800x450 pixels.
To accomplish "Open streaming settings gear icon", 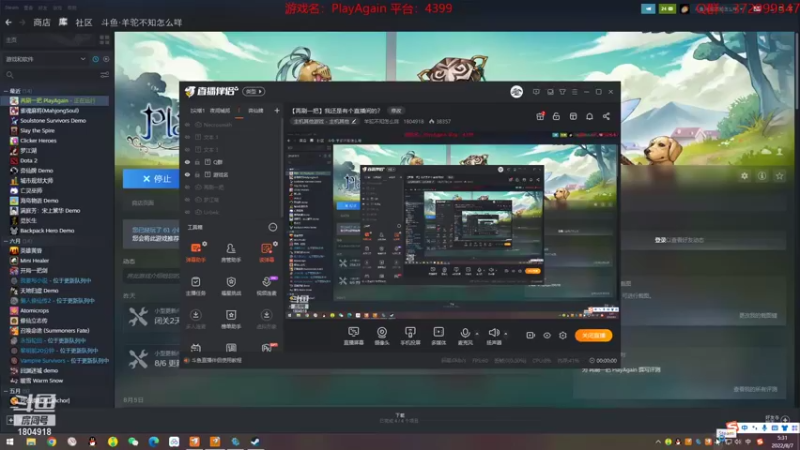I will [x=563, y=335].
